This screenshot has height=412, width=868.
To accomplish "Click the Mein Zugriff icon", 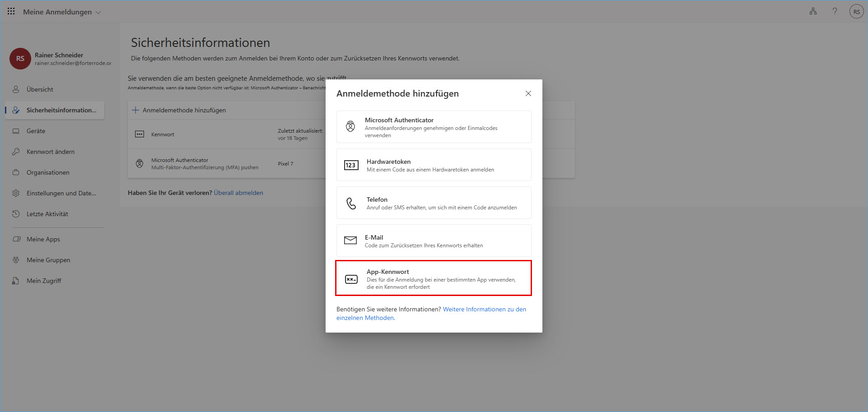I will (x=16, y=281).
